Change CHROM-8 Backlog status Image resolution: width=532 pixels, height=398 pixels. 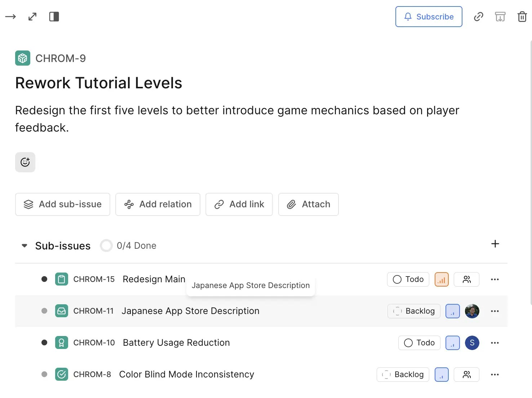(x=403, y=375)
